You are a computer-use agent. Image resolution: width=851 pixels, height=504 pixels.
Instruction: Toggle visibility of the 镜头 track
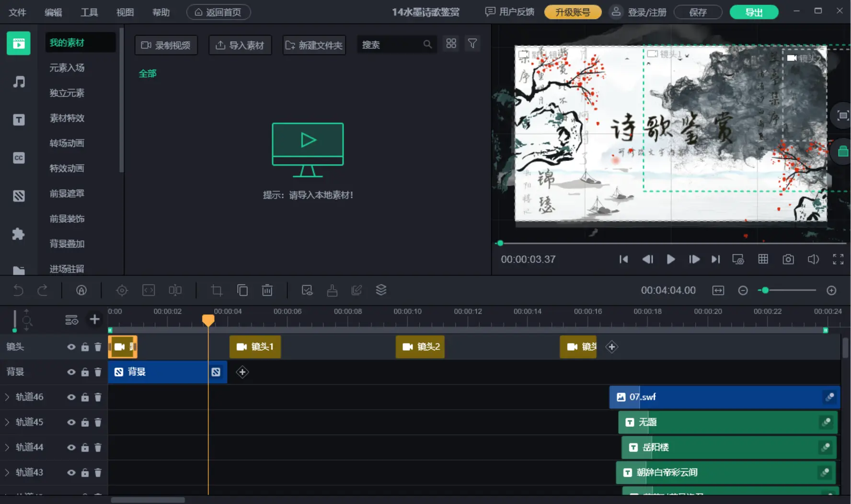[x=71, y=347]
